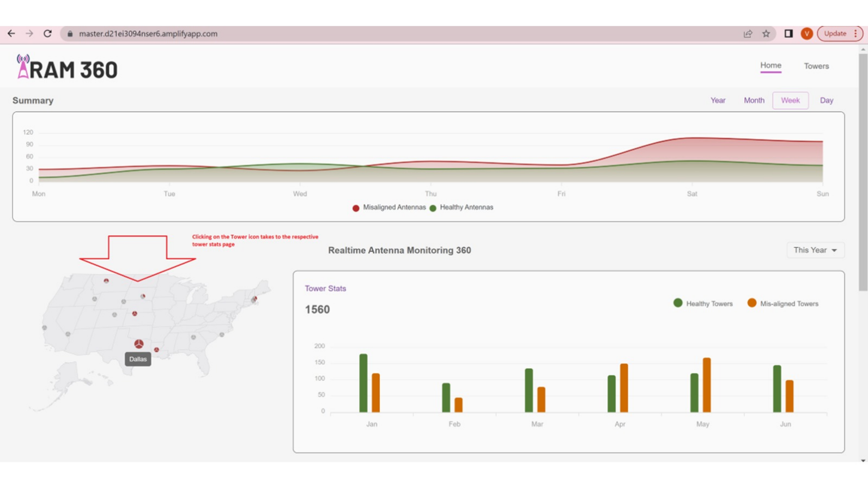The height and width of the screenshot is (488, 868).
Task: Reload the page with refresh icon
Action: click(x=47, y=34)
